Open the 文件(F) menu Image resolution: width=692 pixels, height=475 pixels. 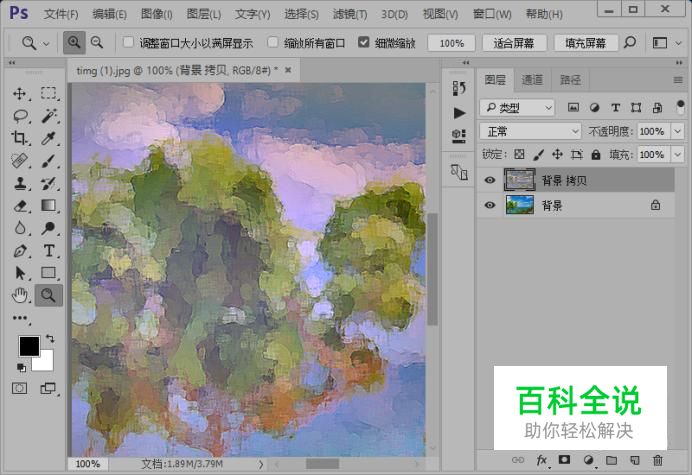coord(61,14)
